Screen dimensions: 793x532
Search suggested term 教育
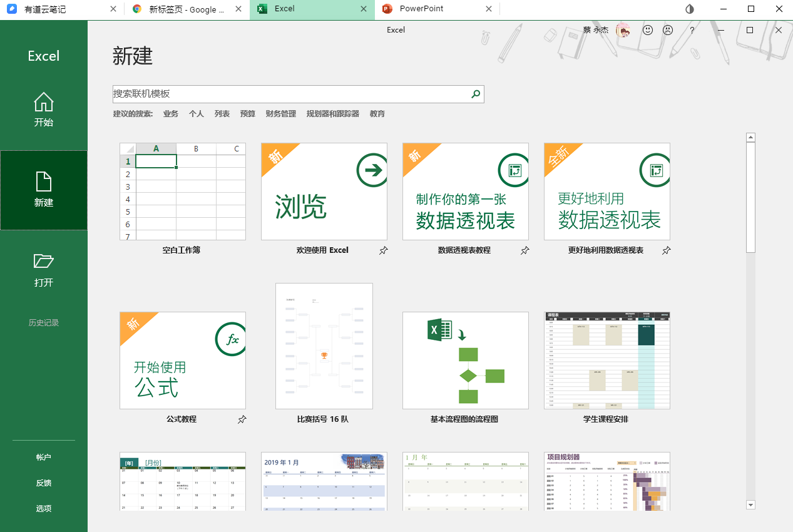[x=377, y=114]
